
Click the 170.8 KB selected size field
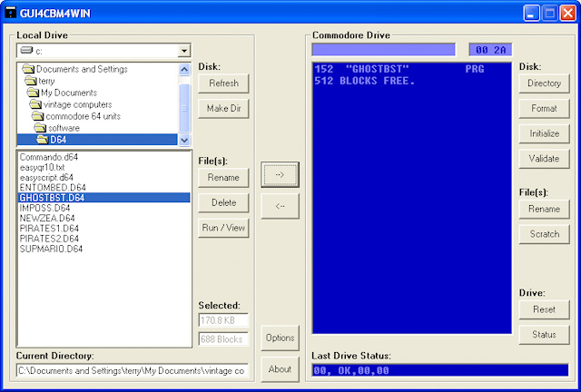(x=223, y=320)
